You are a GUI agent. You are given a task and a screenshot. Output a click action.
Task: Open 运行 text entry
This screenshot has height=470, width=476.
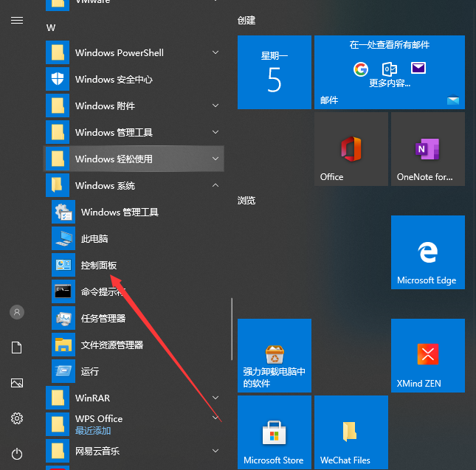(x=90, y=371)
